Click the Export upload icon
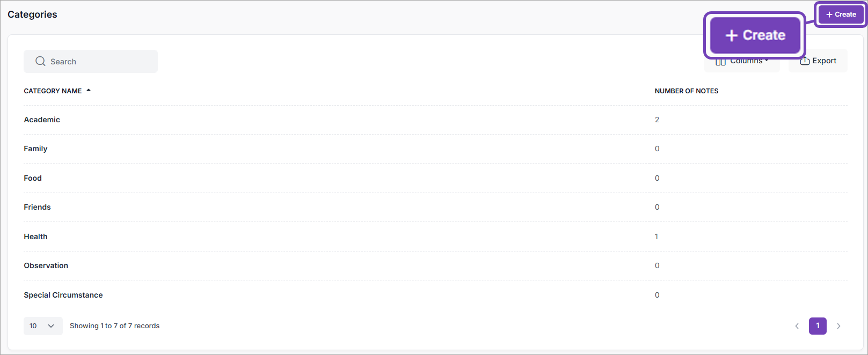Image resolution: width=868 pixels, height=355 pixels. click(x=805, y=61)
